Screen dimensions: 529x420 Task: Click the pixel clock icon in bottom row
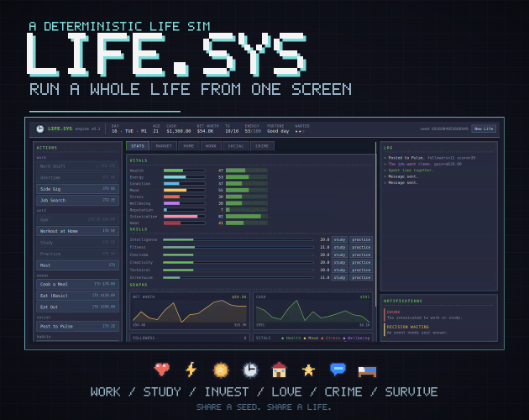pyautogui.click(x=250, y=370)
